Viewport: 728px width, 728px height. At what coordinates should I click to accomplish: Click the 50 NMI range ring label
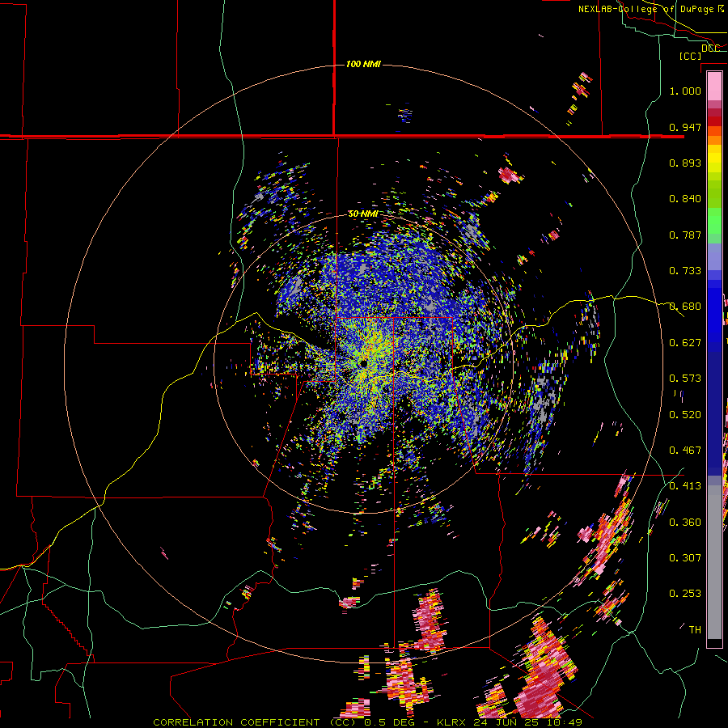(363, 214)
